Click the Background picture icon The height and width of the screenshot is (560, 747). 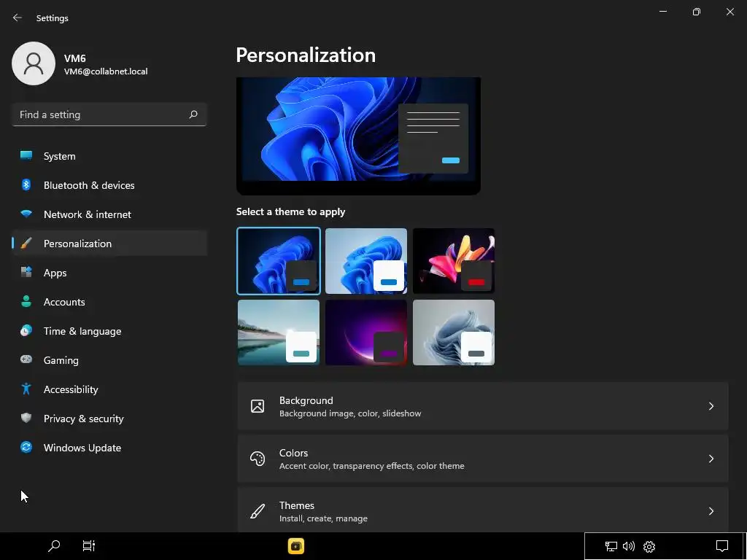pyautogui.click(x=258, y=406)
